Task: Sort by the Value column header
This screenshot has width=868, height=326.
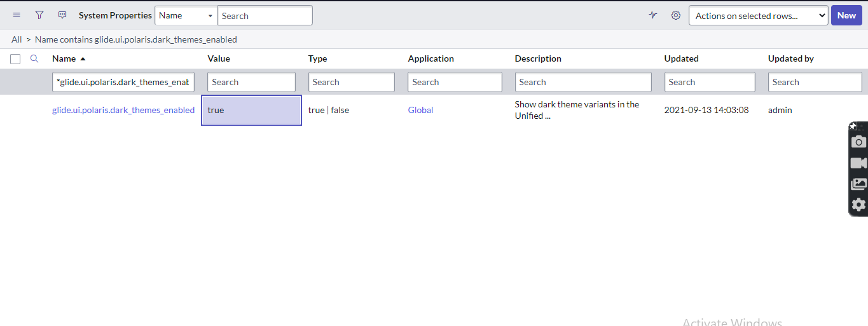Action: click(219, 58)
